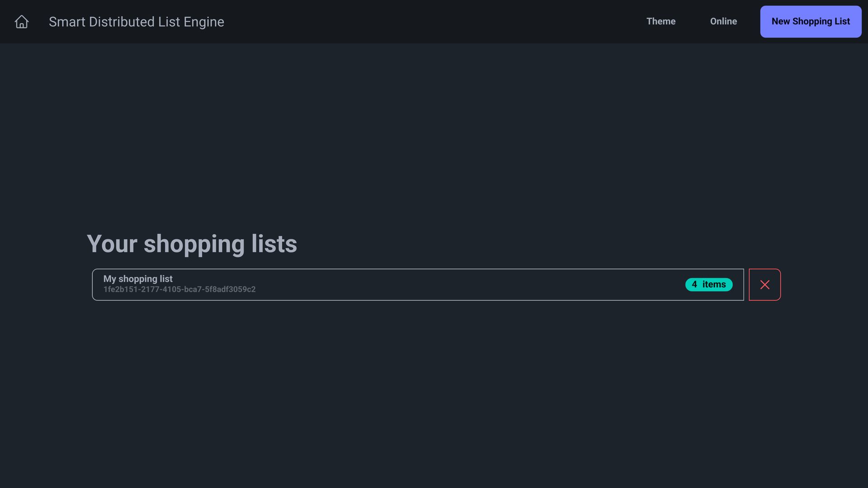Click the 4 items count badge
Viewport: 868px width, 488px height.
708,285
